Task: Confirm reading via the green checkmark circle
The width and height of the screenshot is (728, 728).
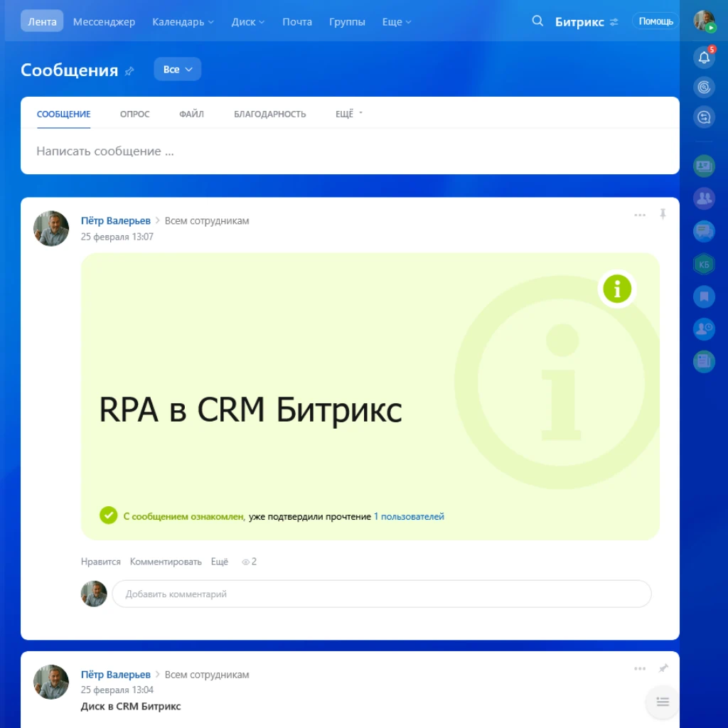Action: pyautogui.click(x=109, y=515)
